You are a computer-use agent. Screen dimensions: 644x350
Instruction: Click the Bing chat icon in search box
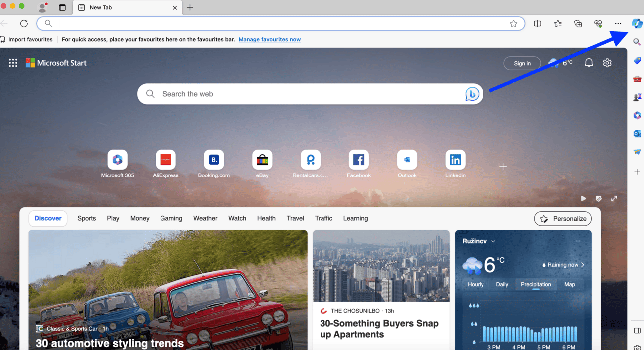(x=472, y=94)
